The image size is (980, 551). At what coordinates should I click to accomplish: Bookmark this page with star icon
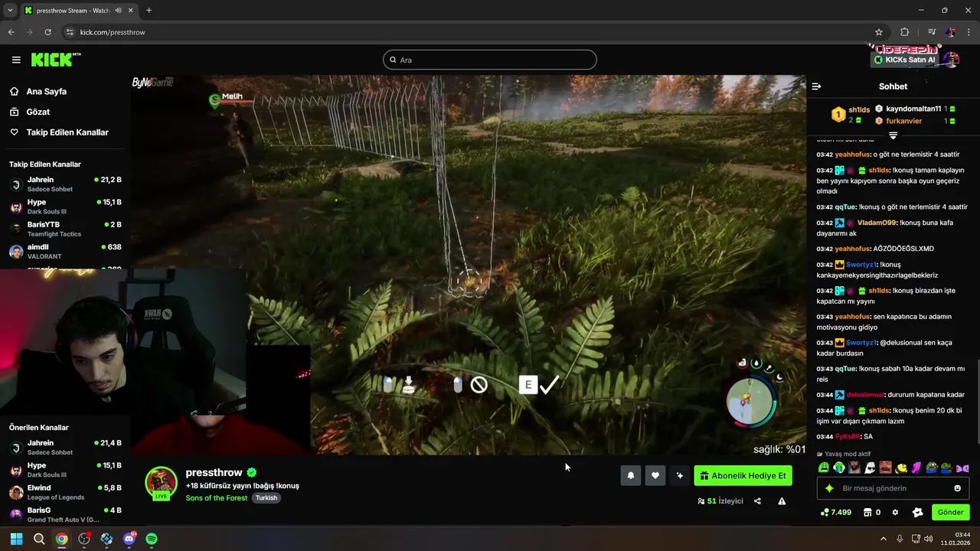pos(879,32)
